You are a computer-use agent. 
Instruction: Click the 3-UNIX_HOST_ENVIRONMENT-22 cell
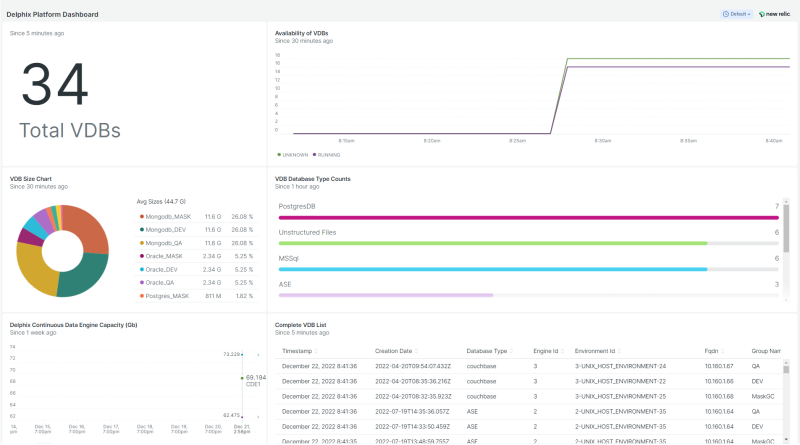tap(620, 382)
